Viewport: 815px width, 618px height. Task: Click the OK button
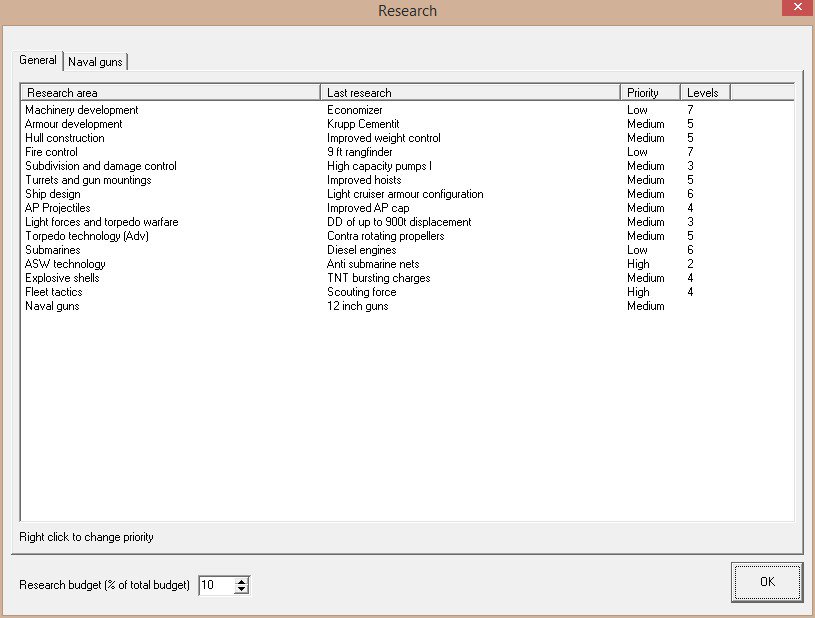[x=767, y=582]
